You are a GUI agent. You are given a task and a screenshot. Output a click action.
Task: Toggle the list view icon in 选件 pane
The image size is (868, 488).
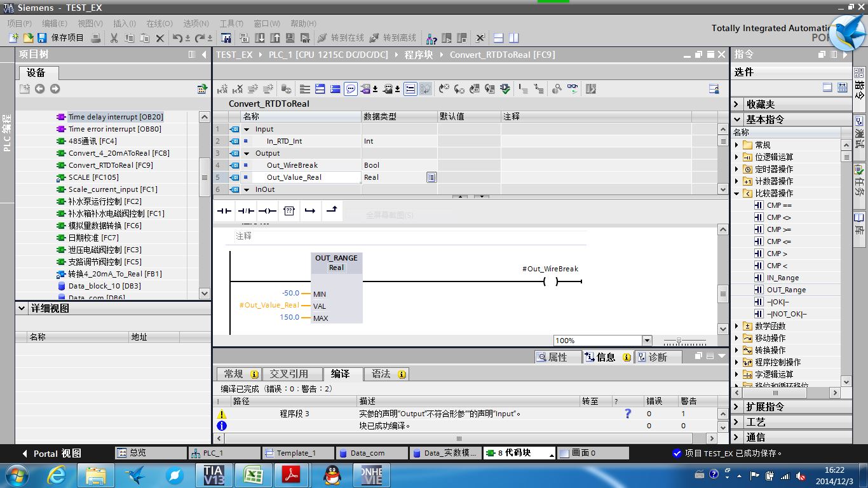[x=842, y=88]
